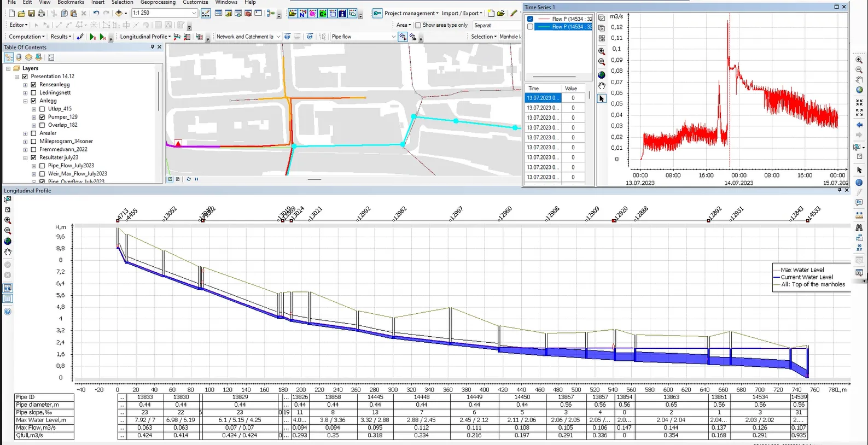Click the Add Data toolbar icon

tap(119, 13)
